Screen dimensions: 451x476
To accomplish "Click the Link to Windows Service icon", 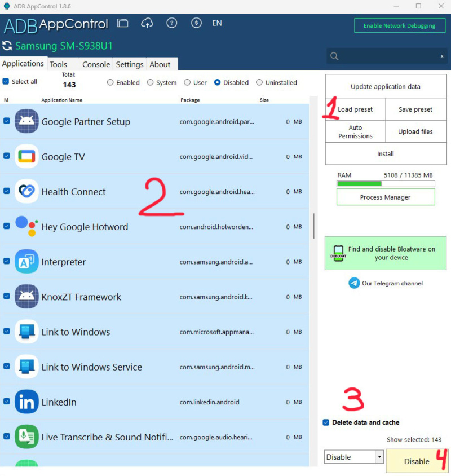I will 26,367.
